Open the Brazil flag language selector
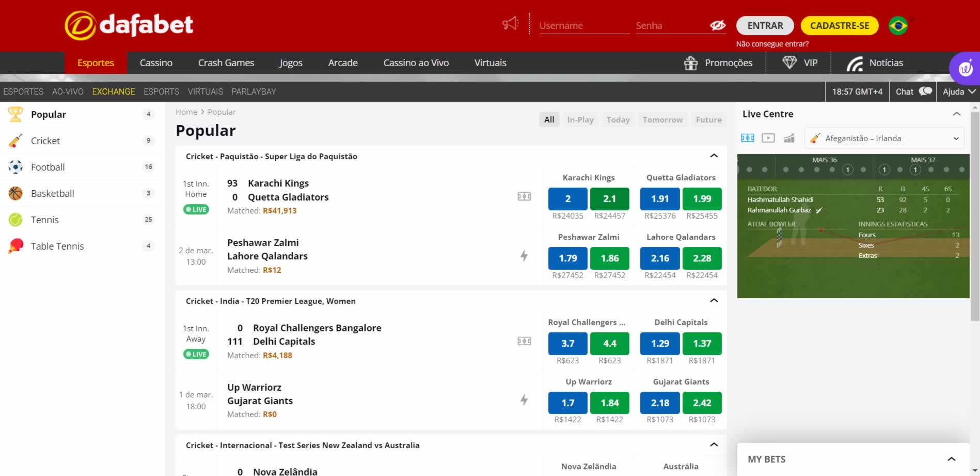 coord(898,25)
